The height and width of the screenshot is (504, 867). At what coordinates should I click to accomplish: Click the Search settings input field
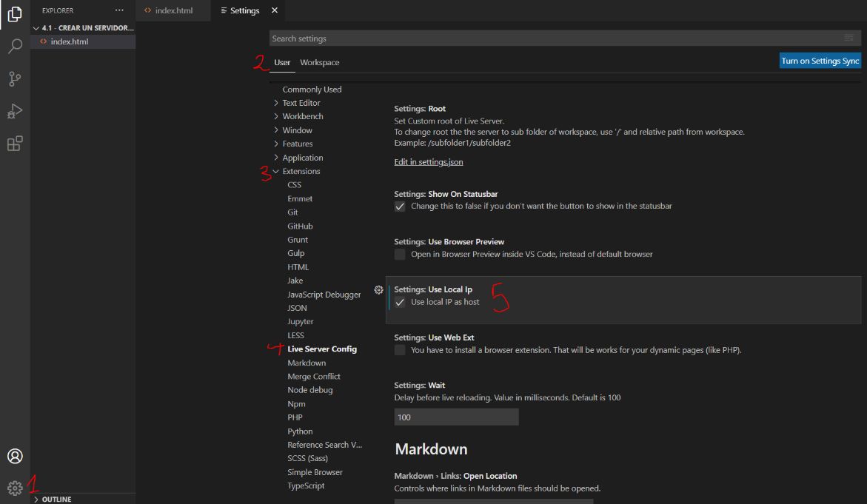555,38
